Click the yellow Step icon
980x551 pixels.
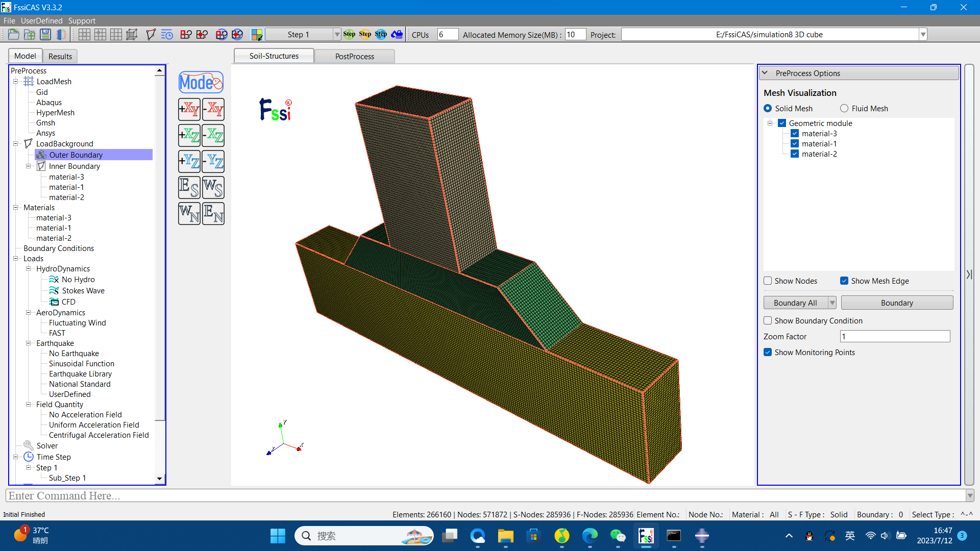365,34
